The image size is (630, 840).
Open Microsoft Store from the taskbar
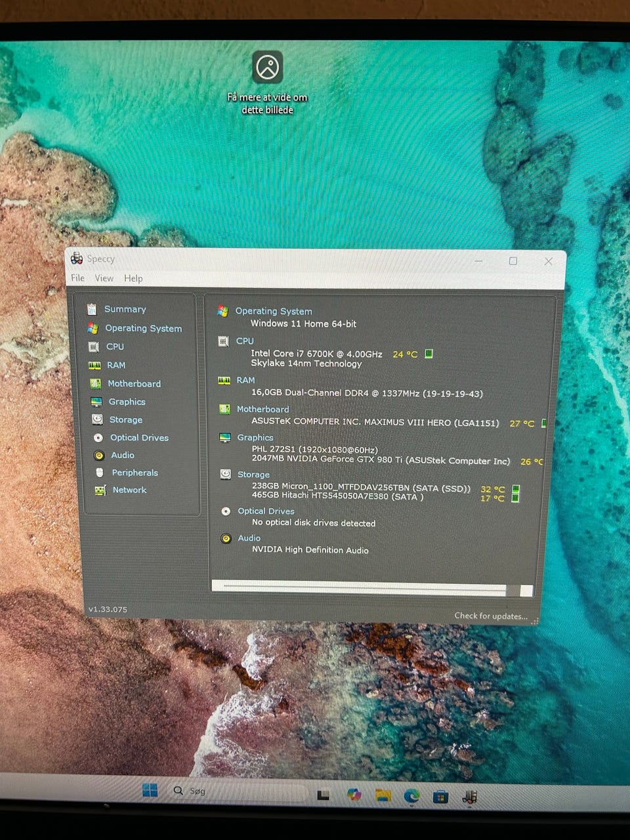point(440,797)
